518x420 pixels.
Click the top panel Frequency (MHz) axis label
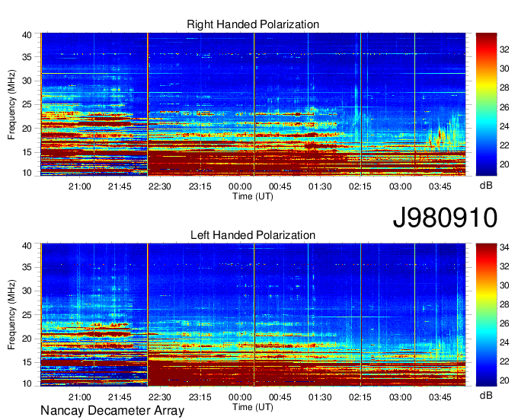coord(11,104)
